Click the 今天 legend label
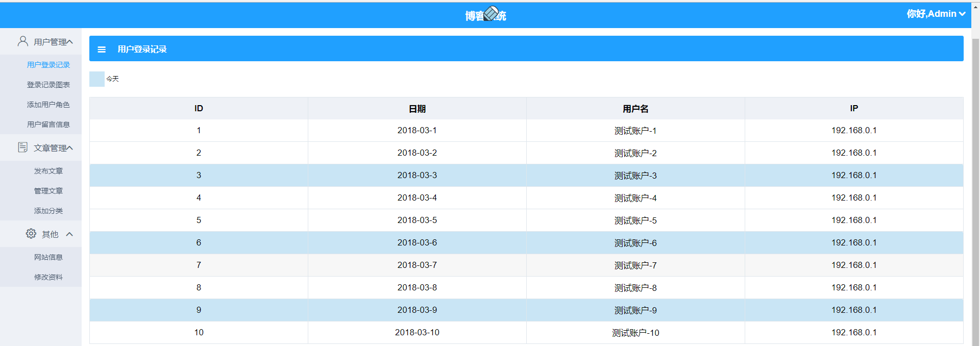The image size is (980, 346). [x=112, y=79]
